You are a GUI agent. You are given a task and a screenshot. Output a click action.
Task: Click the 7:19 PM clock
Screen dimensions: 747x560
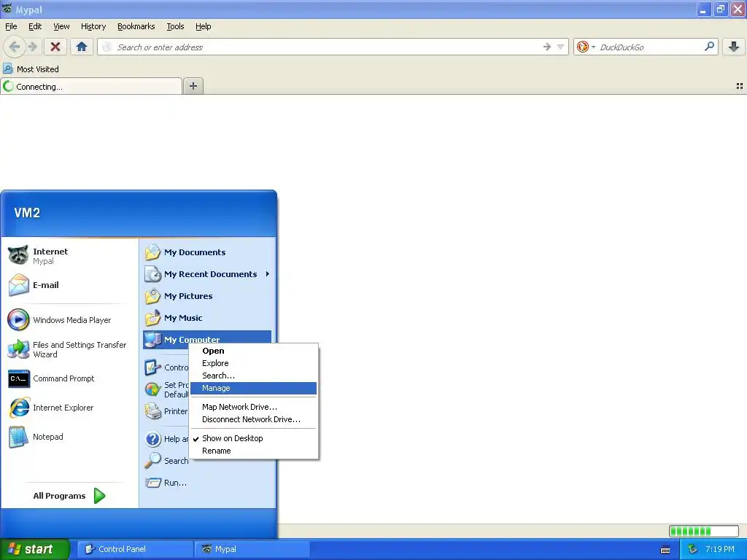[720, 549]
